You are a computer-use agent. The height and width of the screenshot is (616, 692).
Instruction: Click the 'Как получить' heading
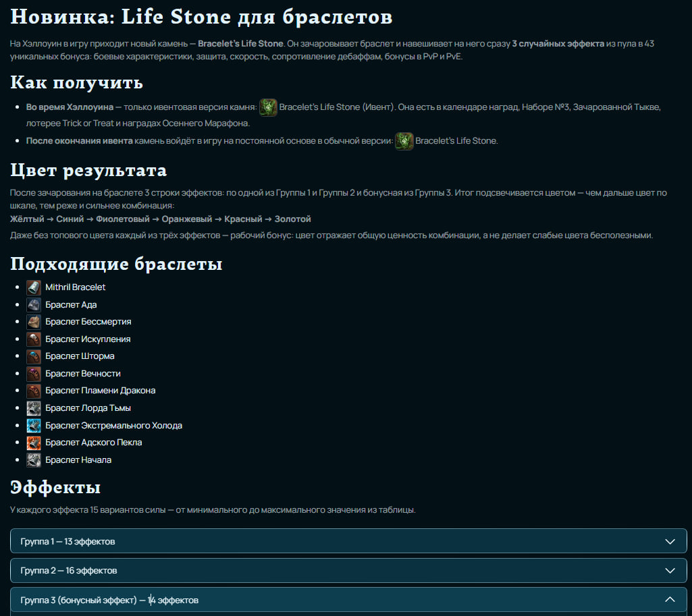[76, 82]
